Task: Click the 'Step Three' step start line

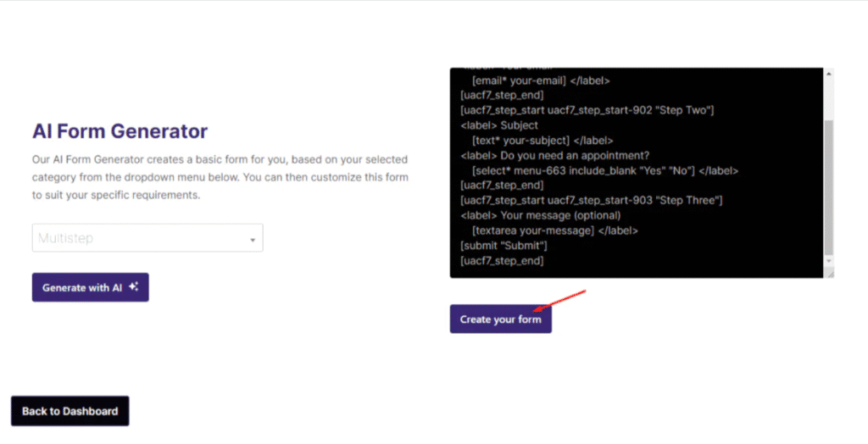Action: (591, 201)
